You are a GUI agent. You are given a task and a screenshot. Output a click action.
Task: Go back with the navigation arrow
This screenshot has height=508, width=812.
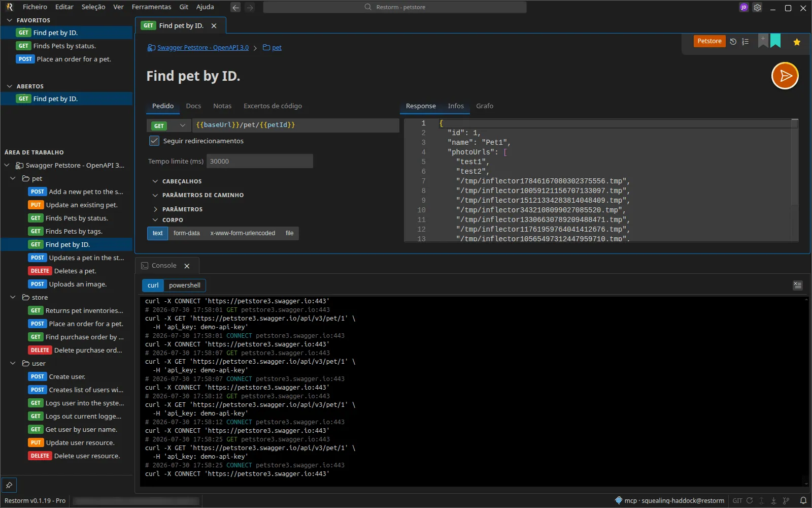click(235, 7)
